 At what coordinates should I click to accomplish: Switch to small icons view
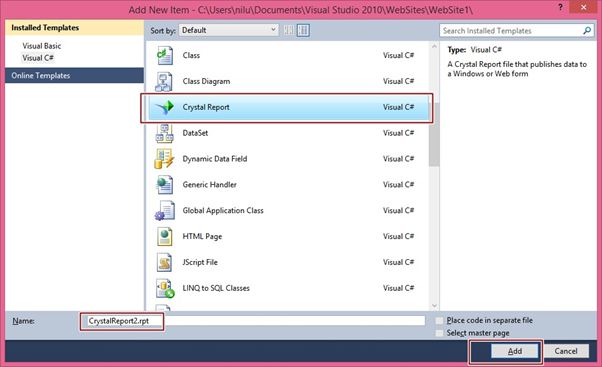(289, 30)
